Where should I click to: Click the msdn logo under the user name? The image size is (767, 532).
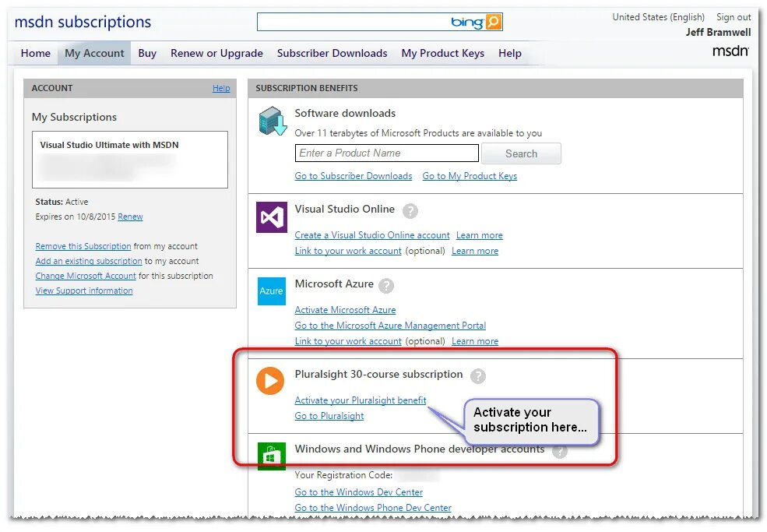[x=730, y=51]
